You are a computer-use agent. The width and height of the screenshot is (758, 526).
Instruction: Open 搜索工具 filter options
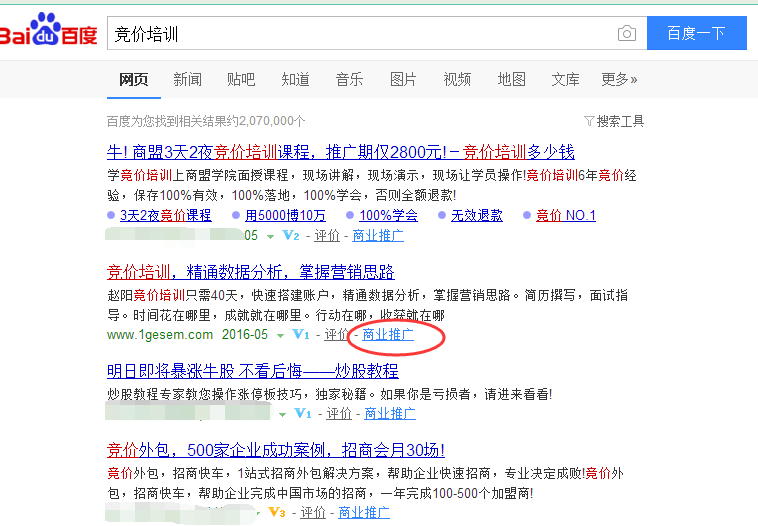point(614,121)
